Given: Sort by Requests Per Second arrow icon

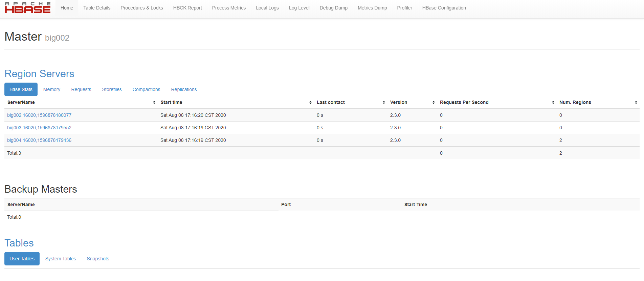Looking at the screenshot, I should (x=553, y=103).
